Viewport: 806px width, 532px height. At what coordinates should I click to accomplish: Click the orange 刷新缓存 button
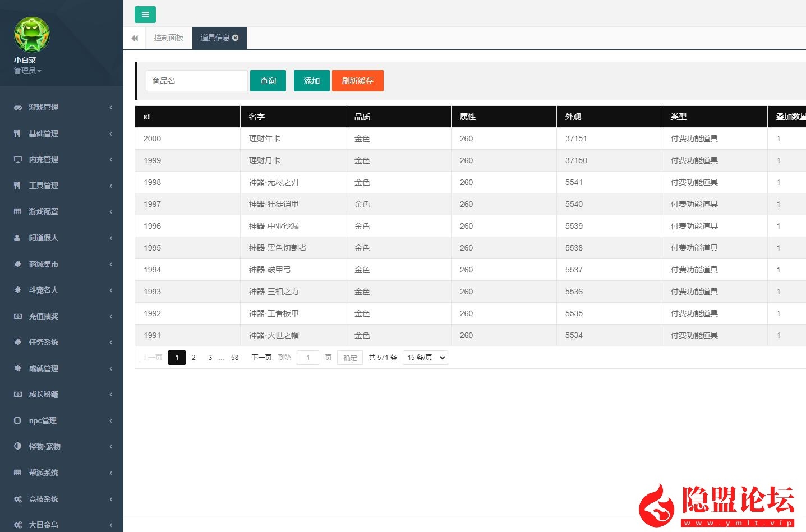point(357,81)
